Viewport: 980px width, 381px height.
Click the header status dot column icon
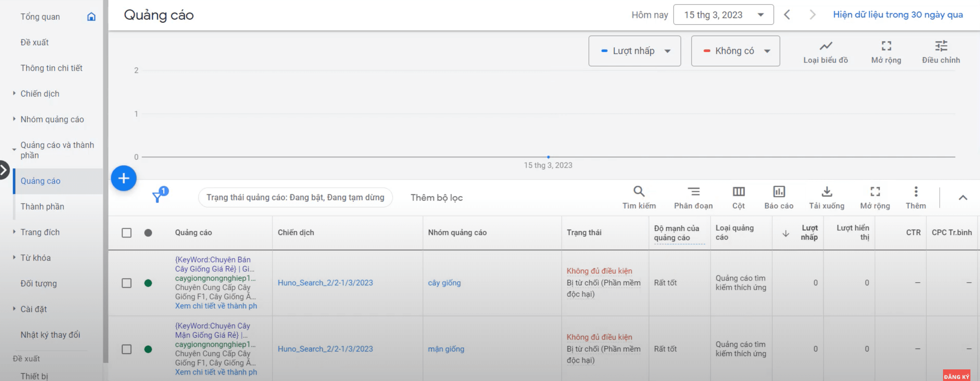point(148,233)
